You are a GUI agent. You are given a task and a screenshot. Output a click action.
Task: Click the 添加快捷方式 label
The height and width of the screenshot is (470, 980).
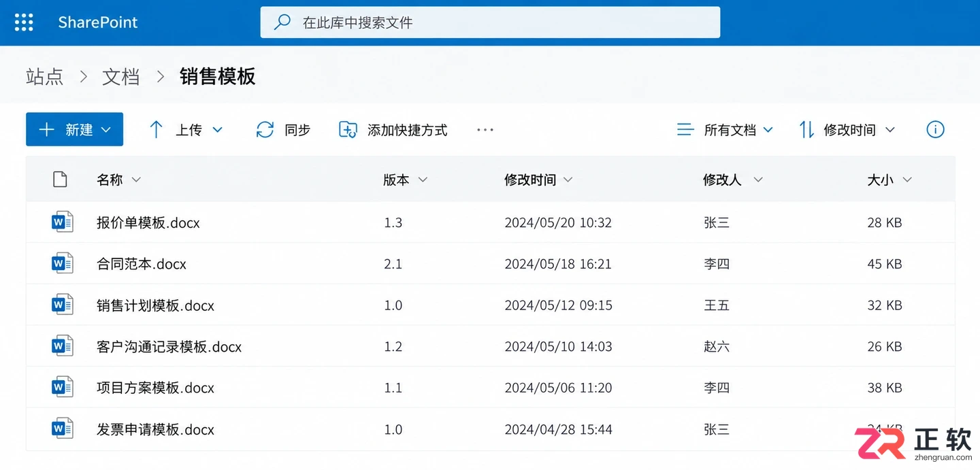[x=408, y=130]
